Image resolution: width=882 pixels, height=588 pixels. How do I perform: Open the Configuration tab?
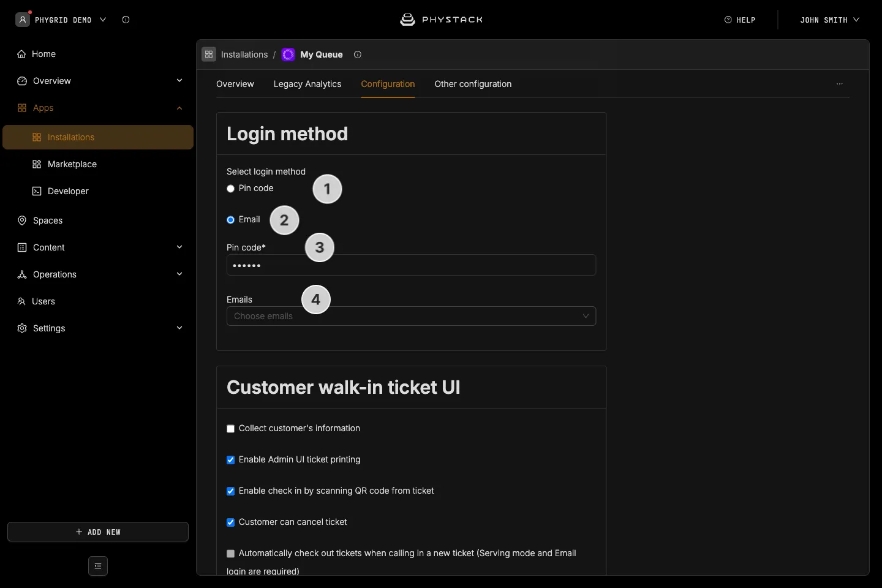pos(388,84)
